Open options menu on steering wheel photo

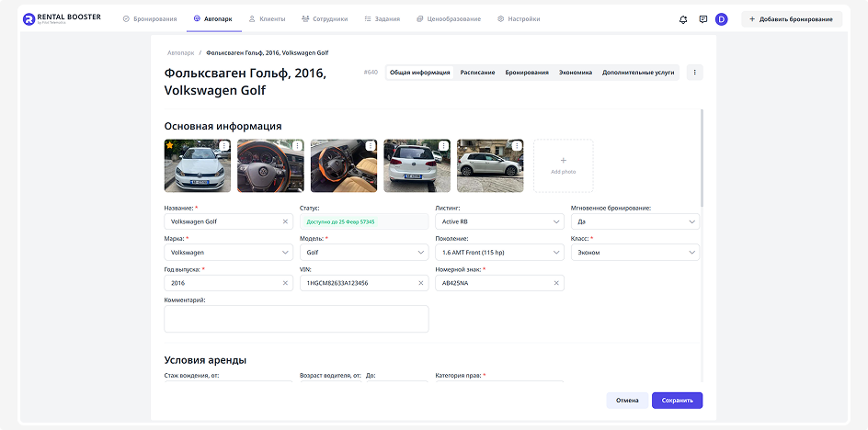[x=298, y=145]
